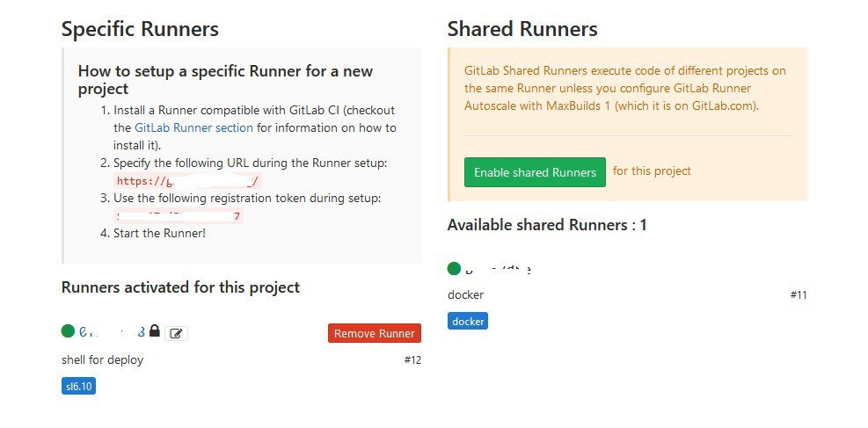Click the 'for this project' text
The image size is (868, 428).
coord(653,170)
